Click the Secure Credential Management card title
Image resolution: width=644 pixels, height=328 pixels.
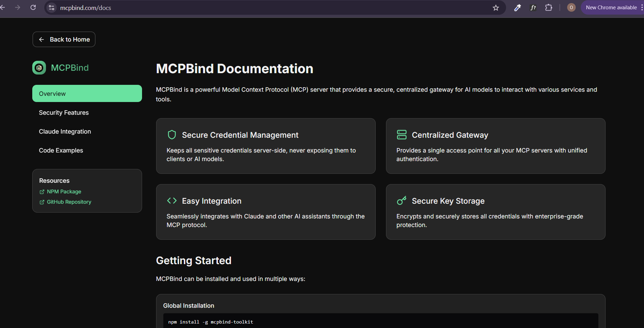pos(240,135)
